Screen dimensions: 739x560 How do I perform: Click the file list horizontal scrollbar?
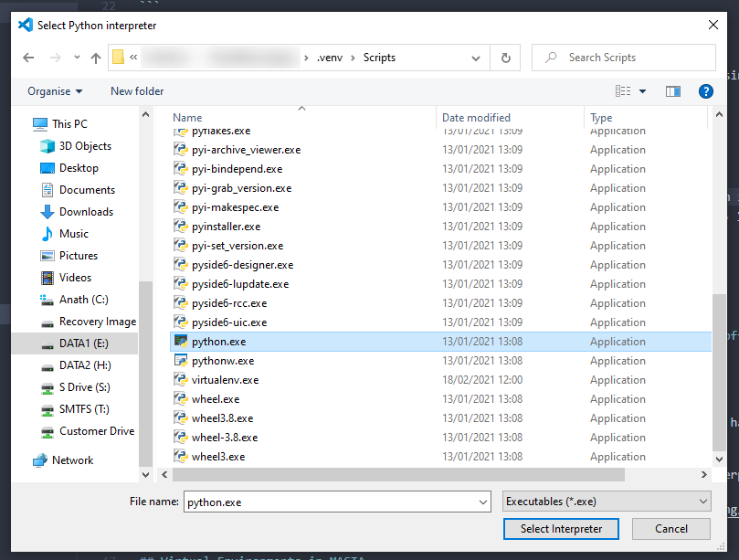pyautogui.click(x=398, y=475)
